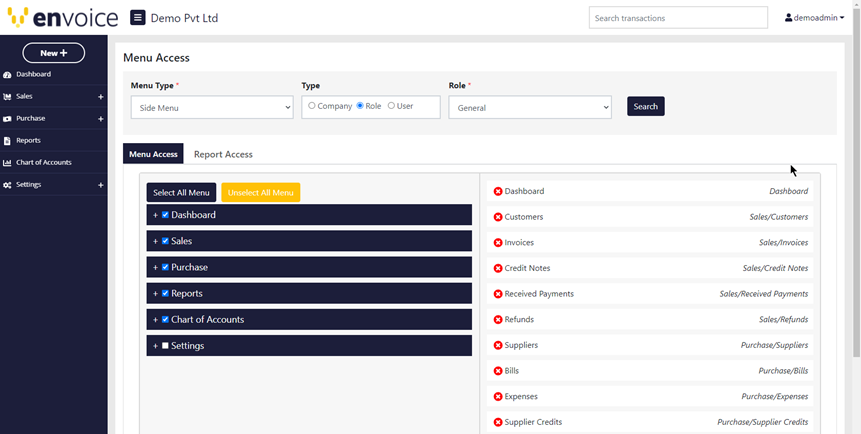Click the Unselect All Menu button
This screenshot has width=861, height=434.
260,192
